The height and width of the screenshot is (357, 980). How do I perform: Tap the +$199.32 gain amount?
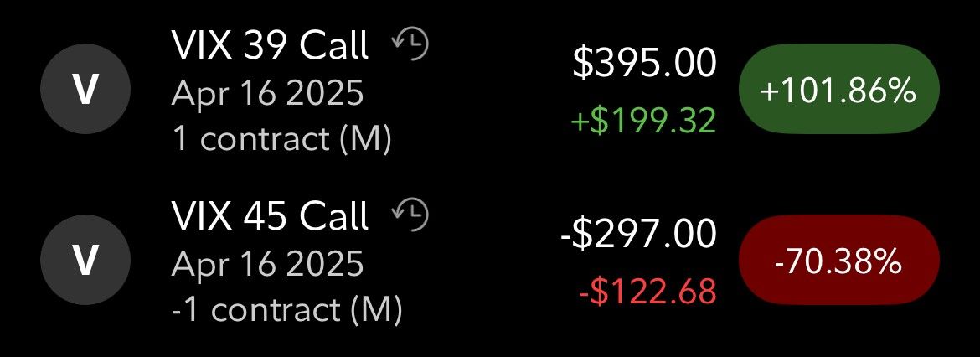(x=643, y=119)
